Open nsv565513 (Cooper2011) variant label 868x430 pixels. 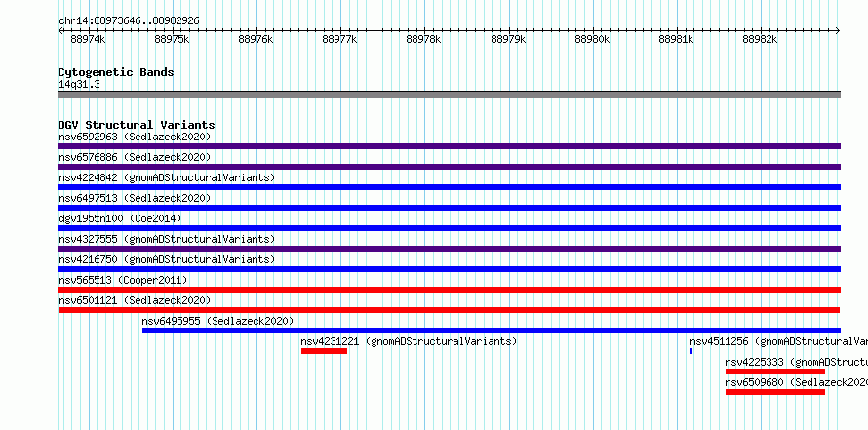[123, 280]
